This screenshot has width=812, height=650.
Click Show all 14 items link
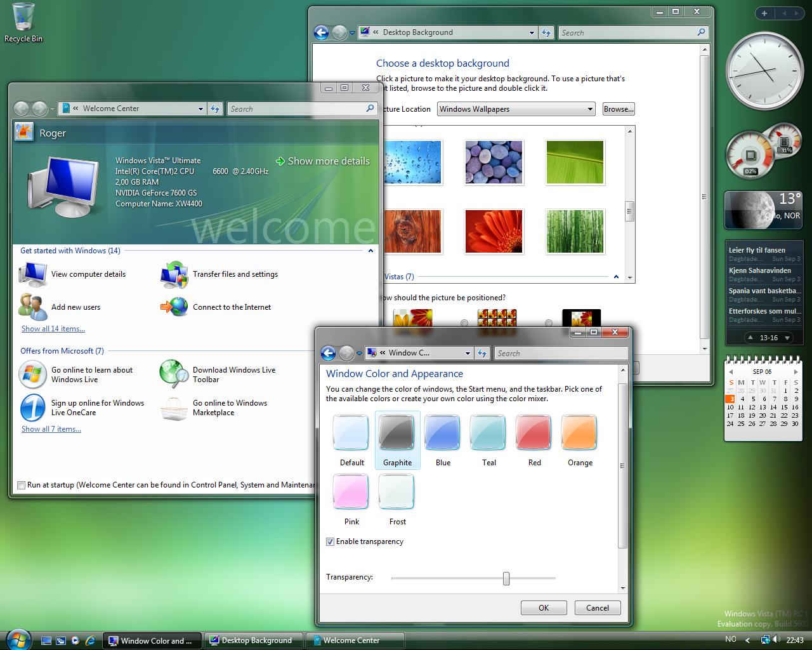(53, 329)
